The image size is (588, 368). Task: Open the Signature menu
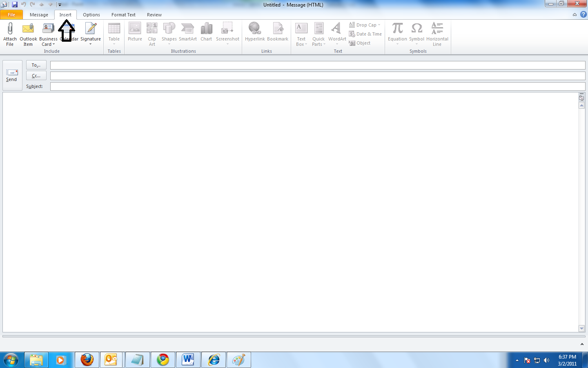[91, 34]
